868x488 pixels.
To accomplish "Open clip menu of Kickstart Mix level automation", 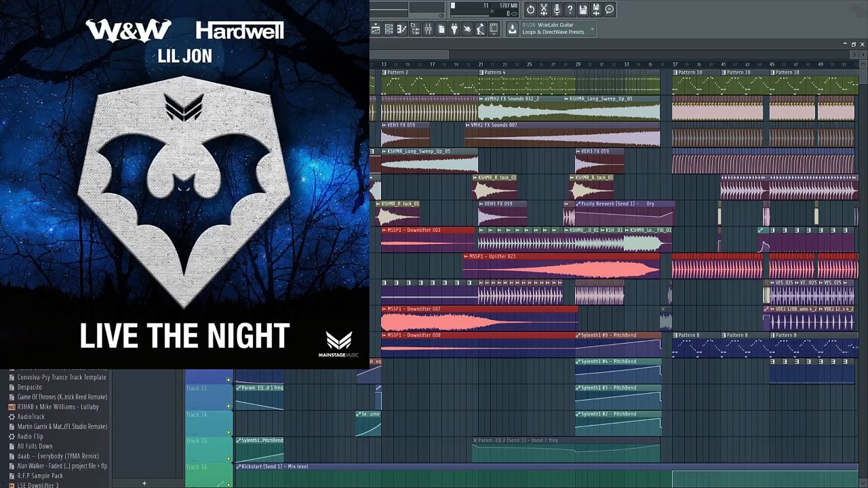I will point(239,467).
